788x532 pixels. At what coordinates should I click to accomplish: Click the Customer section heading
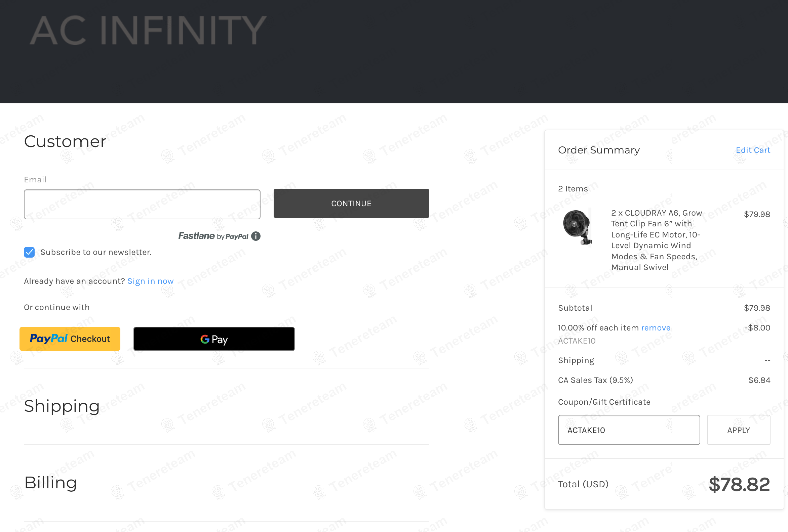(x=65, y=141)
